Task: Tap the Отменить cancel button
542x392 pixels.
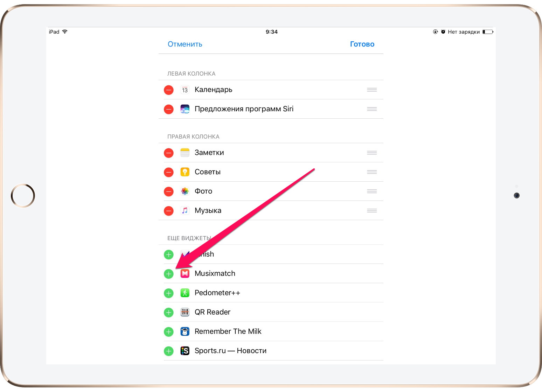Action: (x=185, y=44)
